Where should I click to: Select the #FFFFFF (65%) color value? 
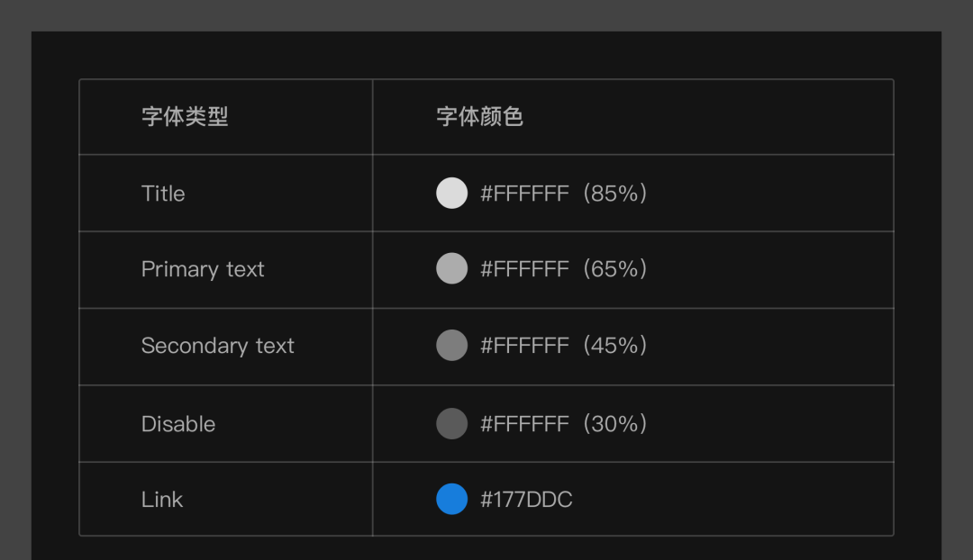click(x=563, y=269)
